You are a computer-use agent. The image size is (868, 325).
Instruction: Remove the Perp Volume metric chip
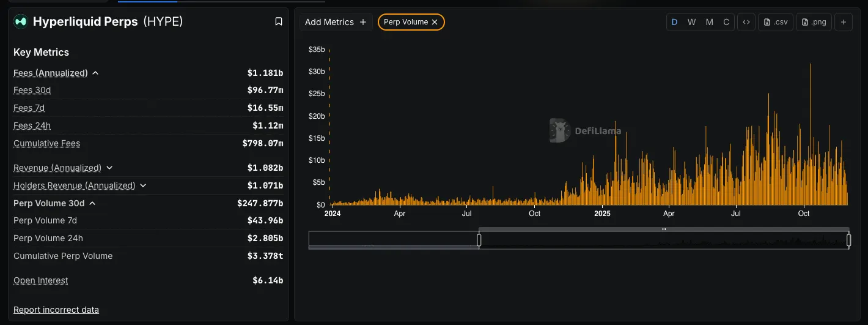[435, 22]
